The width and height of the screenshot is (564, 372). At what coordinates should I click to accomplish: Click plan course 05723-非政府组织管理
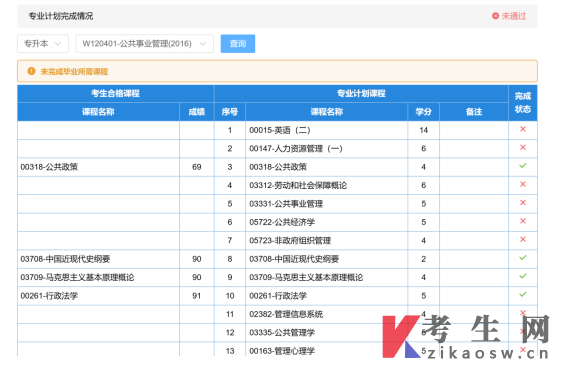pos(290,240)
